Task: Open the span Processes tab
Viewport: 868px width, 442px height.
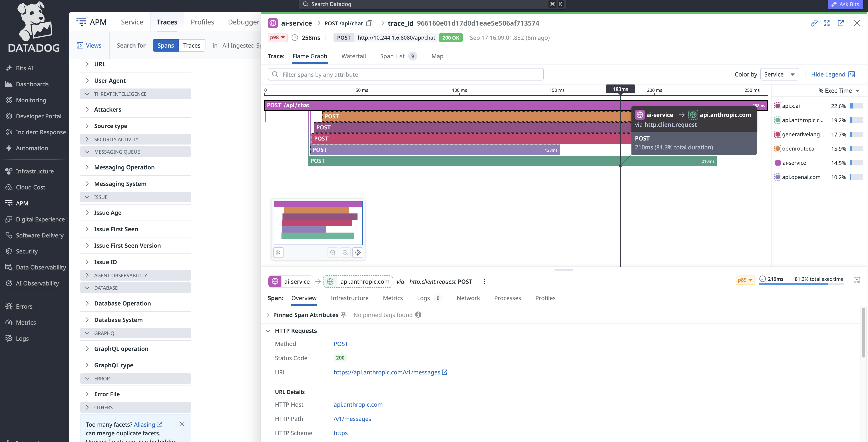Action: [507, 298]
